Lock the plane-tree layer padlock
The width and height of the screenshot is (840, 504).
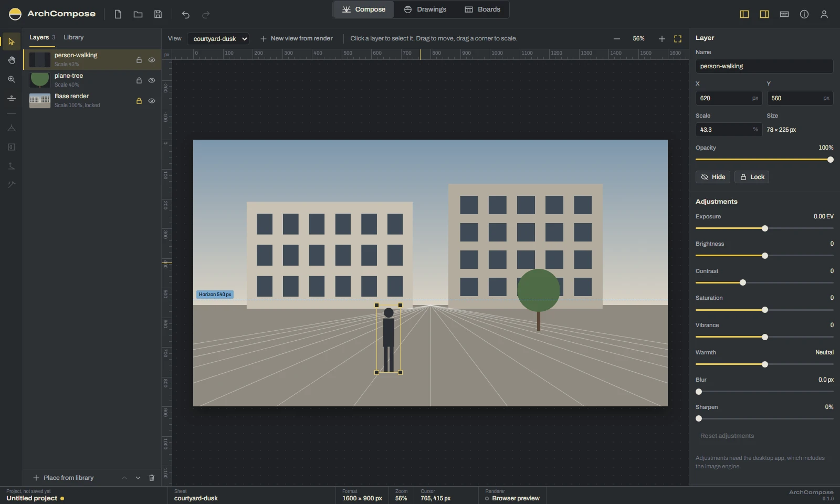139,80
